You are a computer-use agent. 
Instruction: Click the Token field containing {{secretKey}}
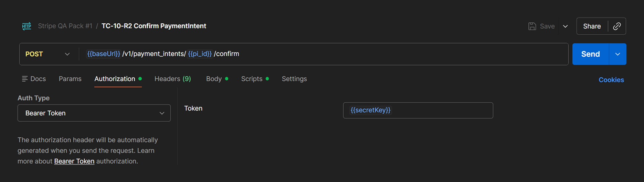click(x=418, y=110)
